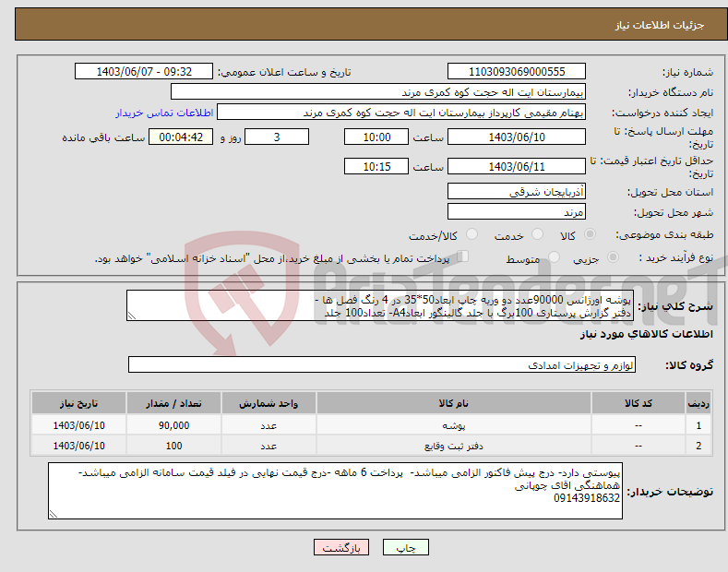
Task: Click the تعداد / مقدار column header
Action: [x=173, y=403]
